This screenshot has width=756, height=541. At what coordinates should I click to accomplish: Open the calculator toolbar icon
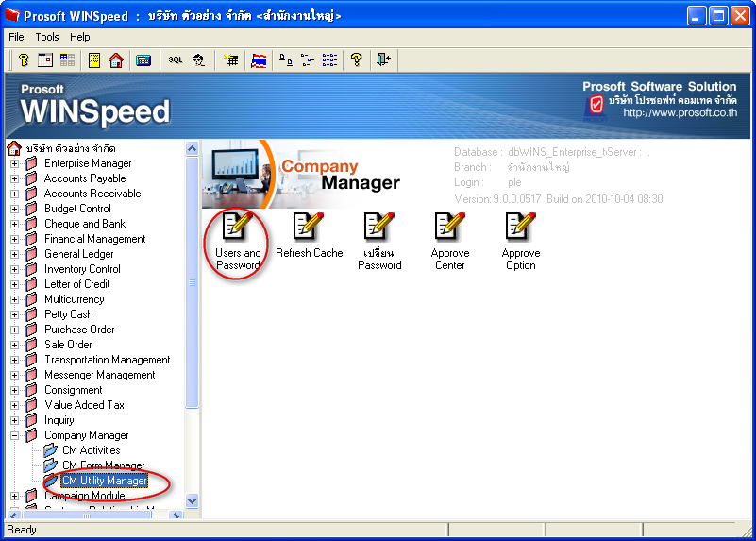[x=143, y=60]
